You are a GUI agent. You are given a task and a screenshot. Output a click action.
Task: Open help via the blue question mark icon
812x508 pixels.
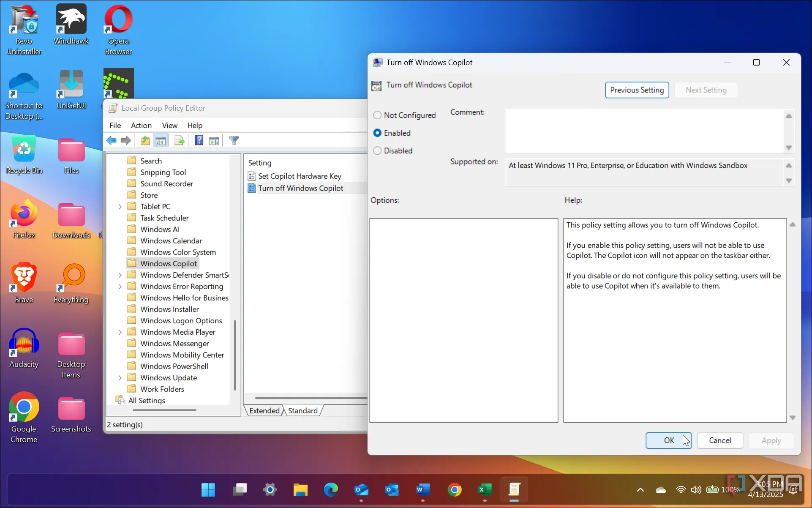point(199,140)
